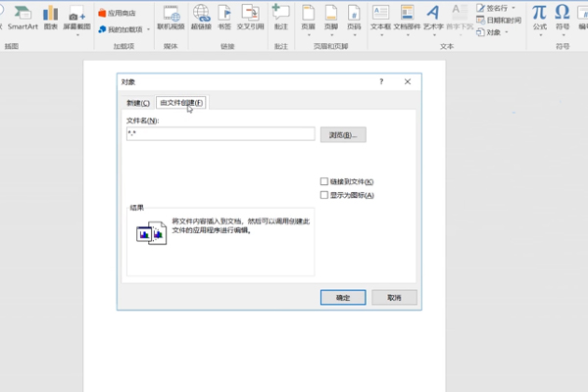The image size is (588, 392).
Task: Insert WordArt (艺术字)
Action: [433, 18]
